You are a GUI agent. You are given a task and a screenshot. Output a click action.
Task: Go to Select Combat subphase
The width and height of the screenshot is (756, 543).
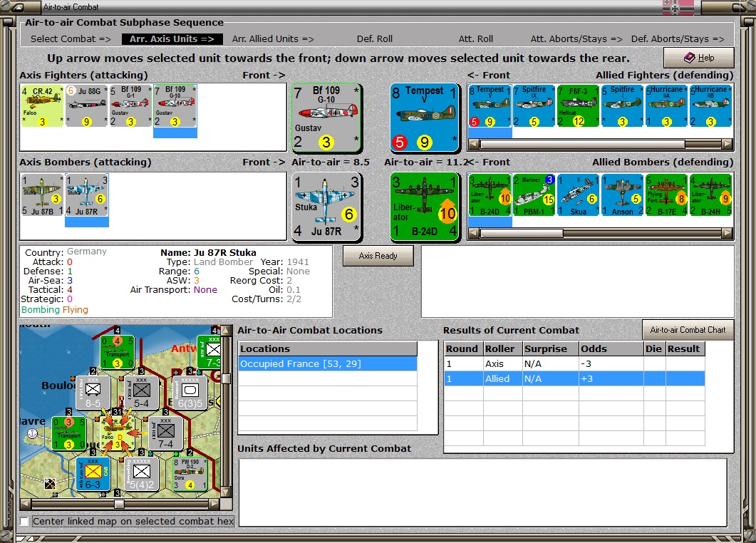(x=71, y=39)
